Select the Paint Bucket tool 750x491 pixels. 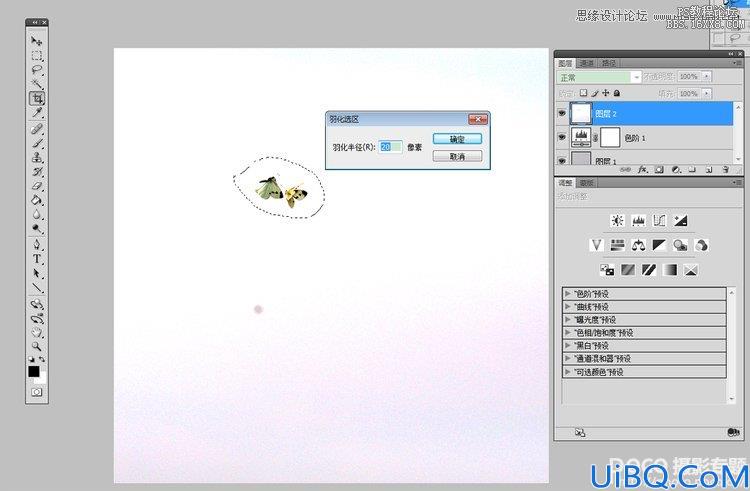[x=37, y=200]
